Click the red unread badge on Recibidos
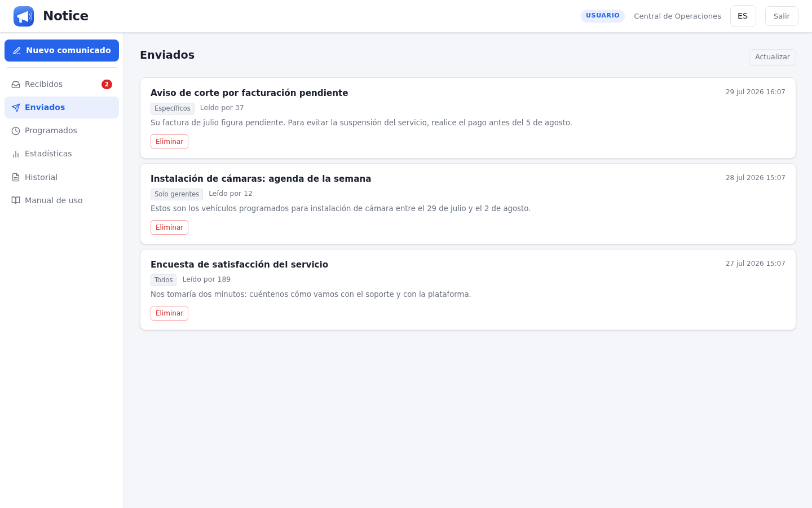This screenshot has height=508, width=812. click(107, 85)
